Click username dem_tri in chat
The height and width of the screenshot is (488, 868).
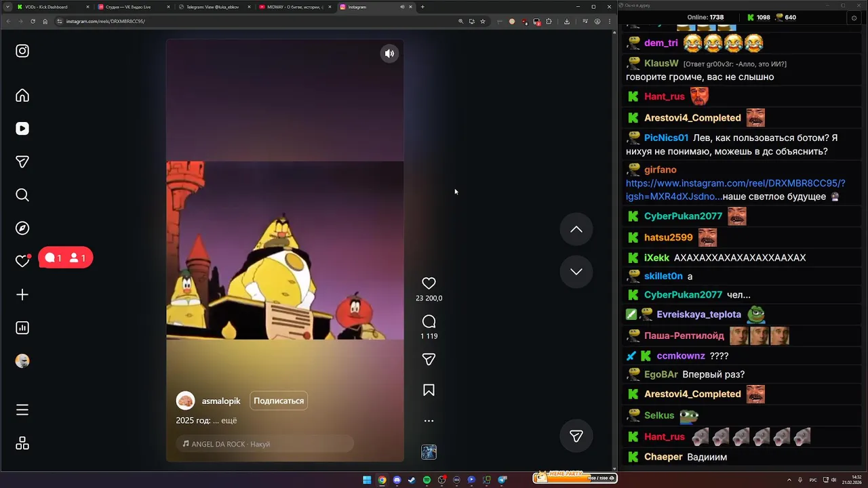[x=661, y=43]
